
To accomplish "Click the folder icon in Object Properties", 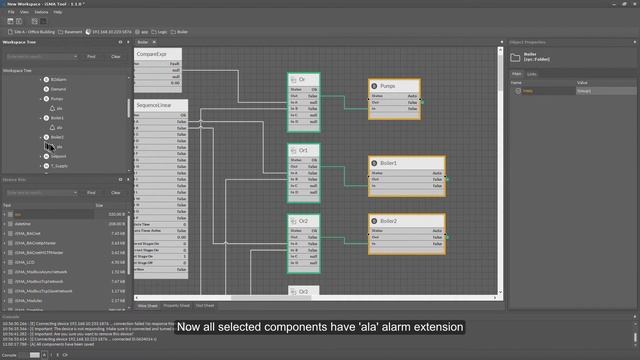I will point(515,57).
